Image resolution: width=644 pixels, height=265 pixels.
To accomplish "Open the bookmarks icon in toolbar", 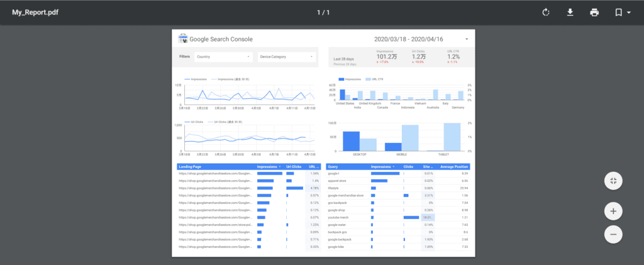I will click(x=618, y=13).
